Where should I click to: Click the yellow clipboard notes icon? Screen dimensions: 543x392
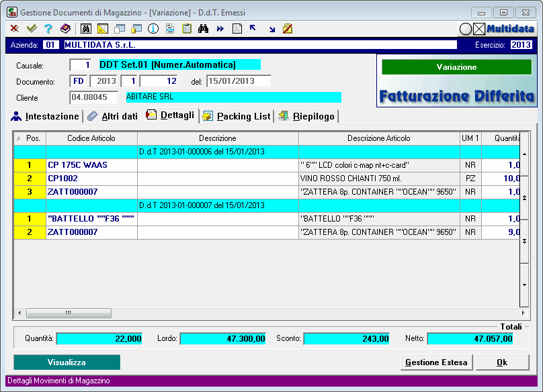[x=187, y=29]
